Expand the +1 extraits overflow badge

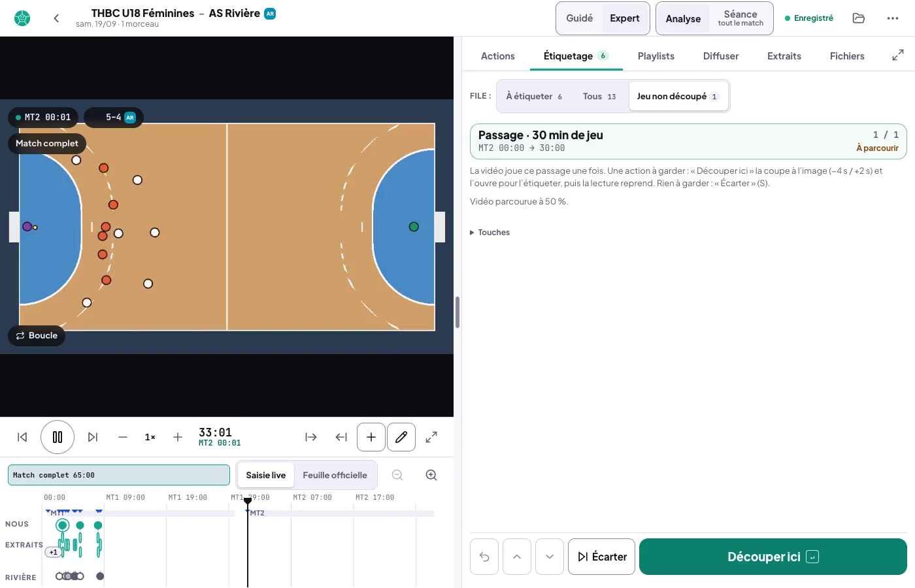(52, 552)
